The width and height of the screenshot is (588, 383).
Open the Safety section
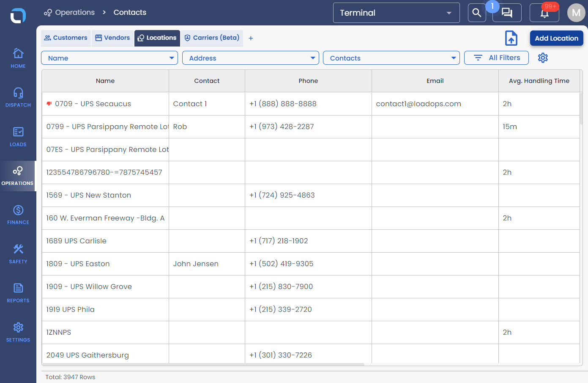coord(18,253)
